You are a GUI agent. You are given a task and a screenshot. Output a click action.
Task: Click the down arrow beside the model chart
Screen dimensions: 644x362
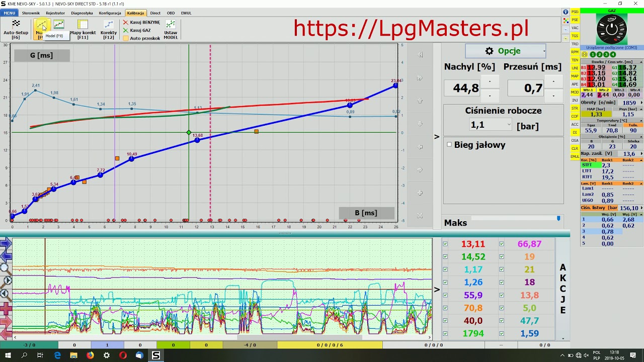point(420,124)
